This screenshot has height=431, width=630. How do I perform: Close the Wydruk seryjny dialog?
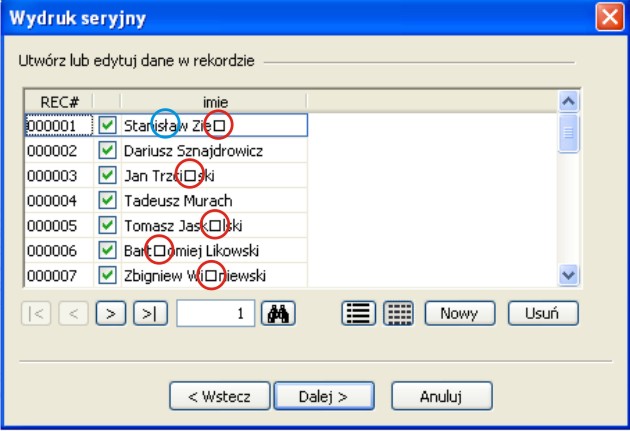(609, 16)
